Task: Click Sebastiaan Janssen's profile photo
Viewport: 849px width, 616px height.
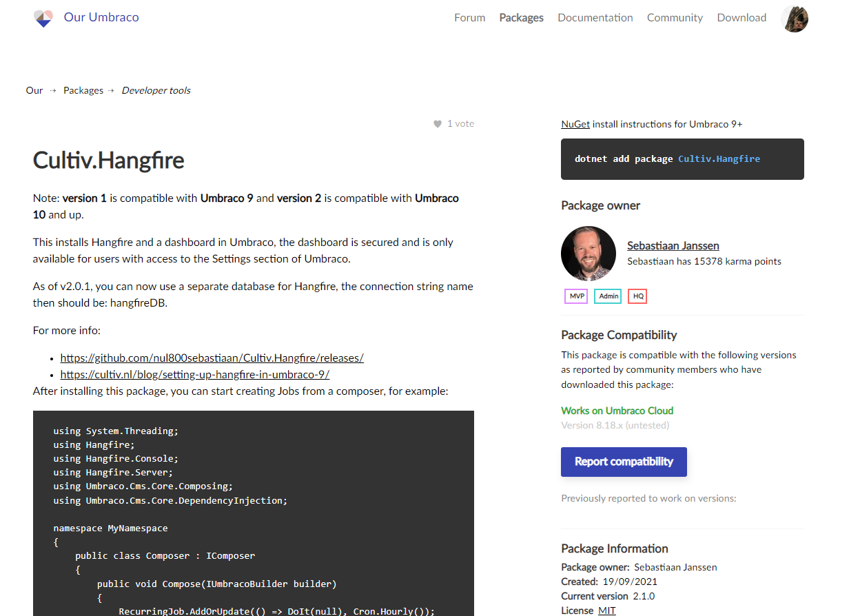Action: pyautogui.click(x=589, y=253)
